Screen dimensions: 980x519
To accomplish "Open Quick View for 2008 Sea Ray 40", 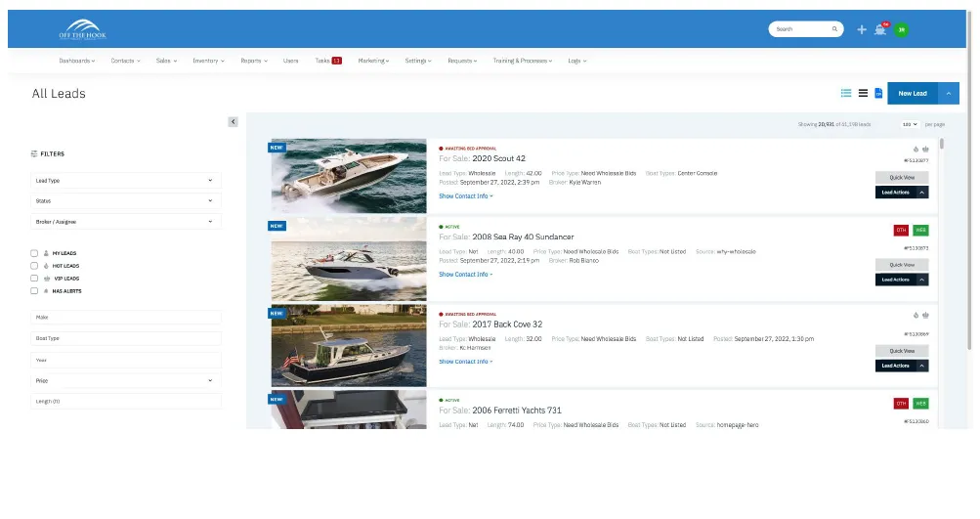I will click(902, 265).
